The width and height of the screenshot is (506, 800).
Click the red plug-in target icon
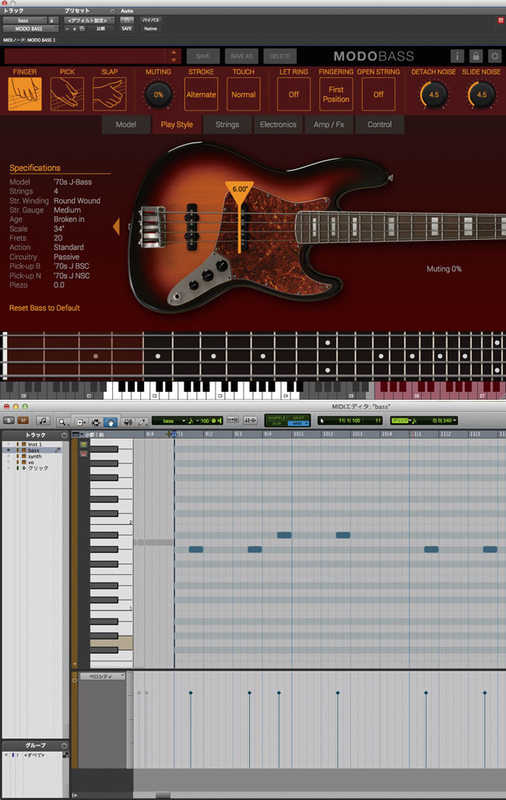pyautogui.click(x=500, y=20)
